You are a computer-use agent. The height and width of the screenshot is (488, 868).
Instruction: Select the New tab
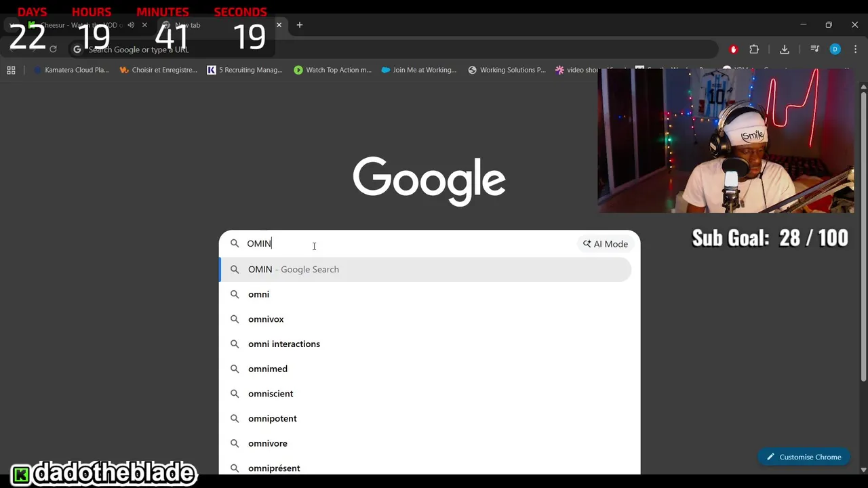click(x=217, y=25)
